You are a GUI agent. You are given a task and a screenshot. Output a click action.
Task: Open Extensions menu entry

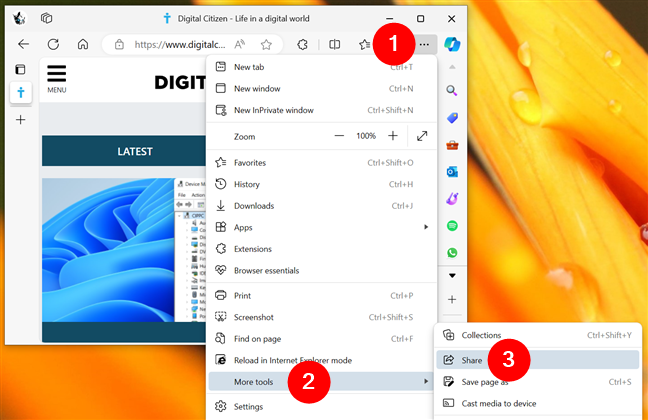321,248
